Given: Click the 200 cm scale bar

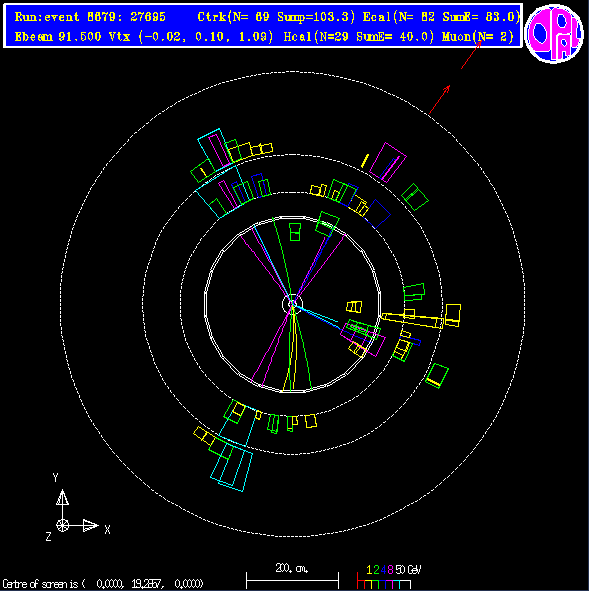Looking at the screenshot, I should click(x=292, y=580).
